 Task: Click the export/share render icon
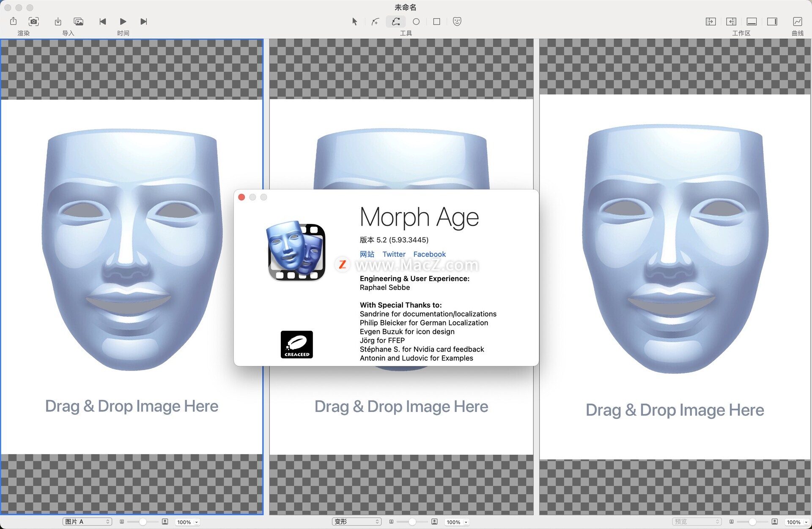tap(13, 21)
